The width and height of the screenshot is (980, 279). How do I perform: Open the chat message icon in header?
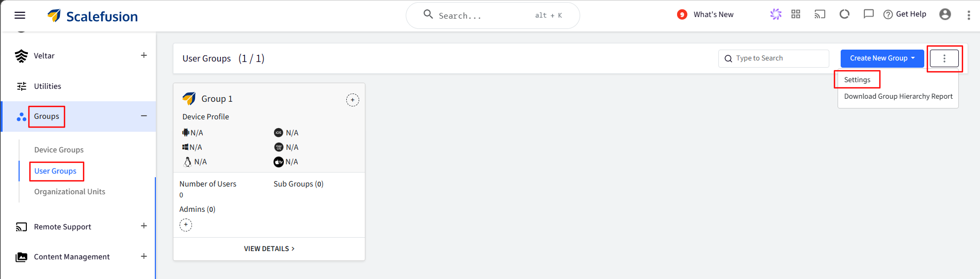pos(869,14)
